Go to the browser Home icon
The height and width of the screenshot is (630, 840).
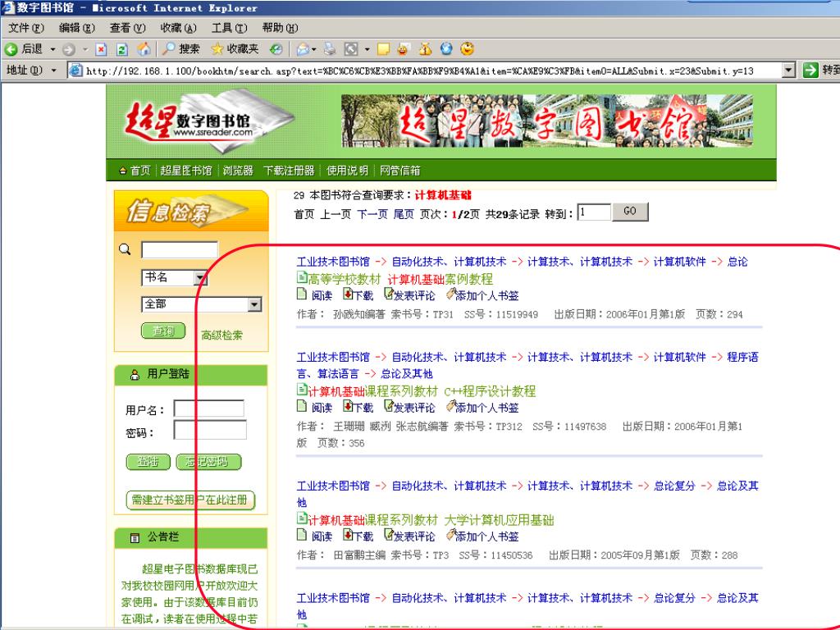(144, 49)
